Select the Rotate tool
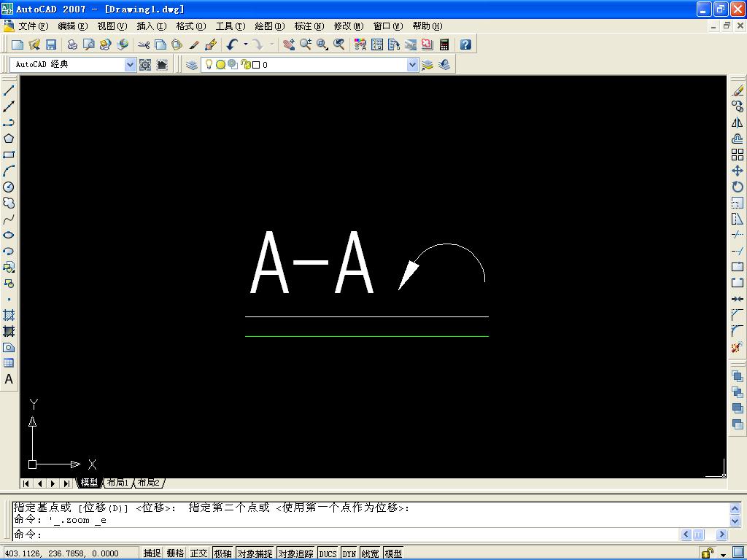Viewport: 747px width, 560px height. pos(738,187)
